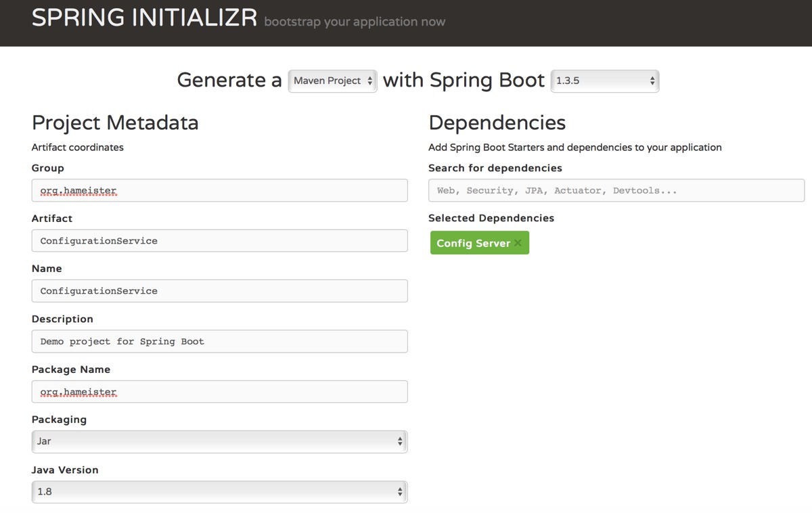812x513 pixels.
Task: Click the Group field label
Action: [x=48, y=168]
